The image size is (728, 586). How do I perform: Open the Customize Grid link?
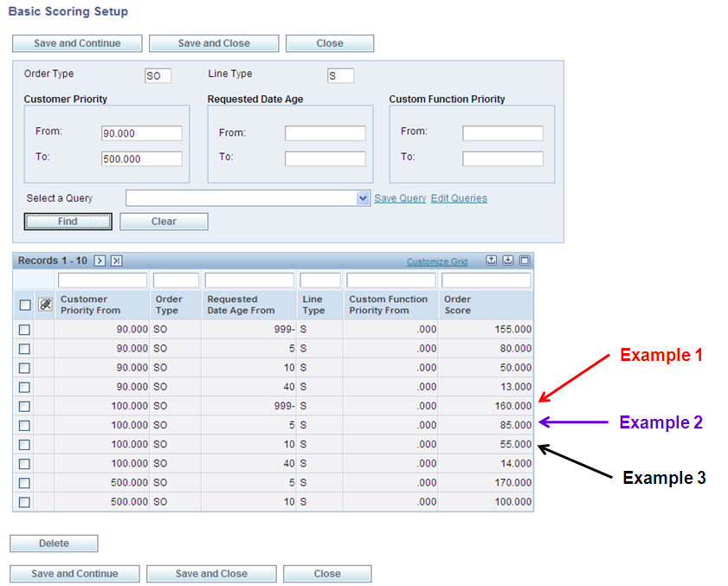437,261
